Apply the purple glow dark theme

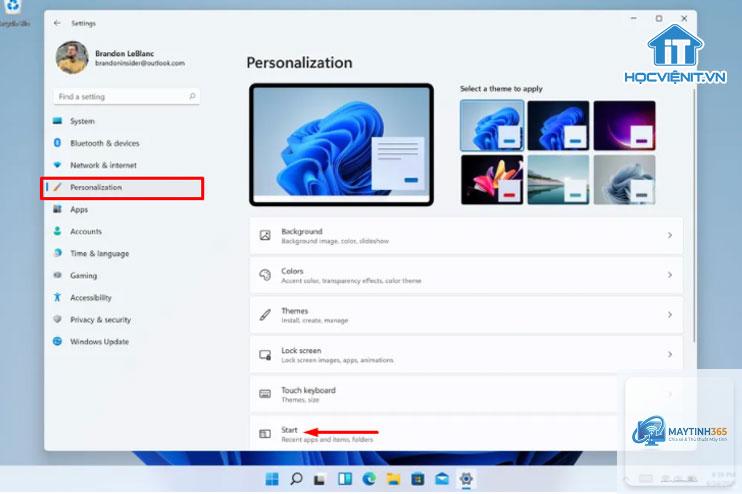coord(625,125)
